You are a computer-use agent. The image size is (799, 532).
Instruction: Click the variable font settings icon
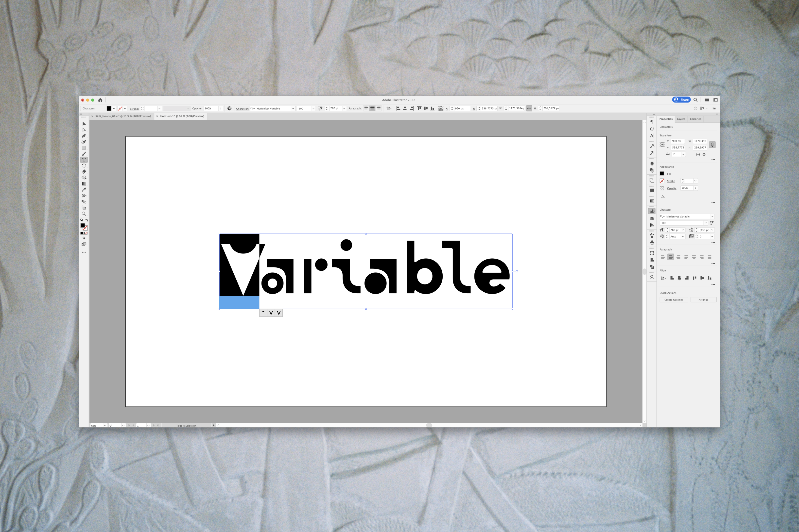coord(712,223)
